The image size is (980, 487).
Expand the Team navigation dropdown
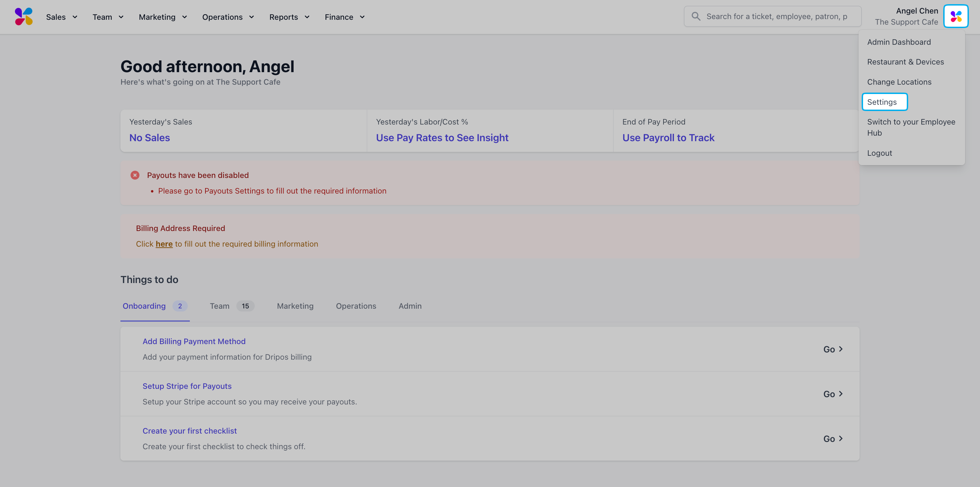pyautogui.click(x=108, y=17)
